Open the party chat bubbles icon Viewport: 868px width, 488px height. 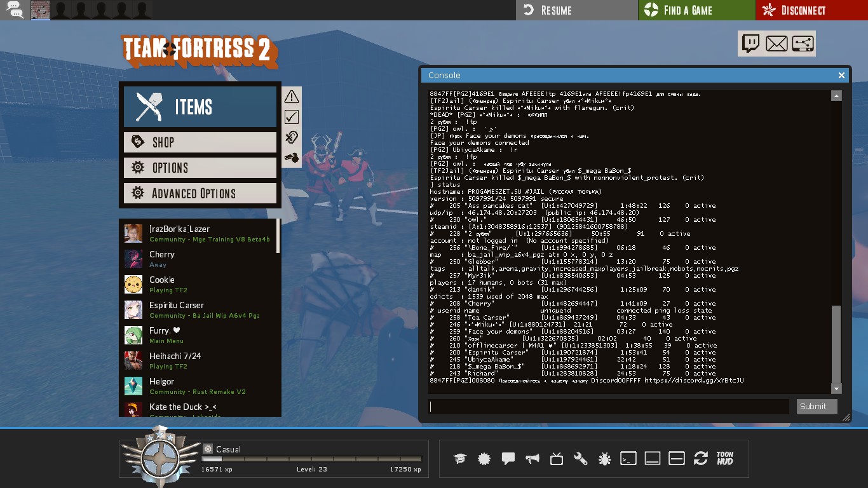point(14,10)
